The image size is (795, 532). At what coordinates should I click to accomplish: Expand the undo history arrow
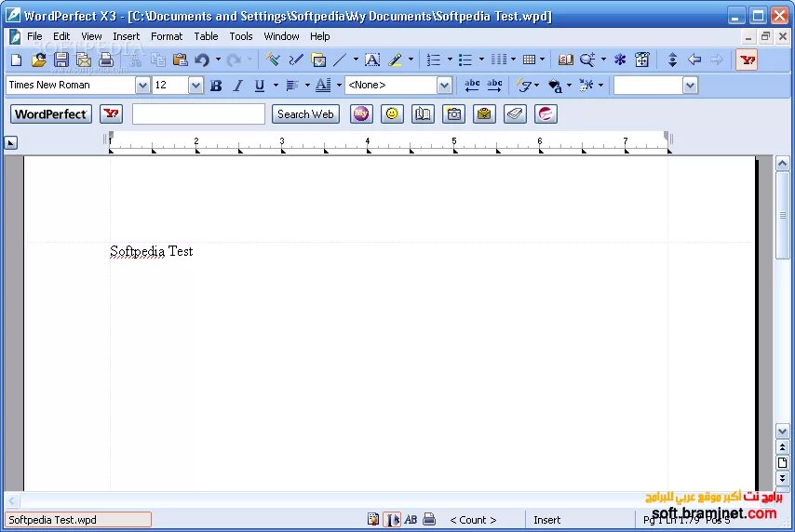(x=218, y=60)
